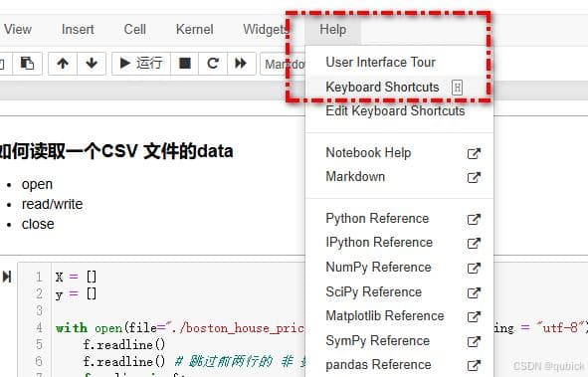The image size is (588, 377).
Task: Open the Insert menu
Action: tap(78, 29)
